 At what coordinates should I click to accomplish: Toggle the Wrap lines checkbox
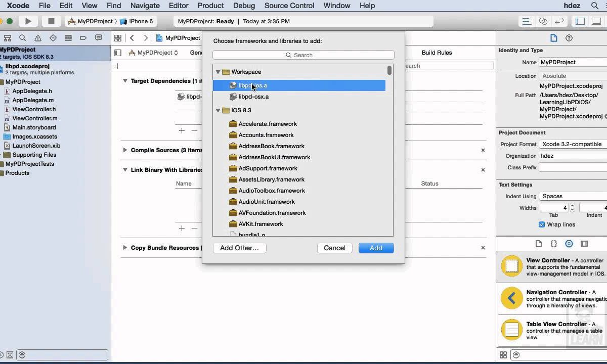tap(542, 224)
